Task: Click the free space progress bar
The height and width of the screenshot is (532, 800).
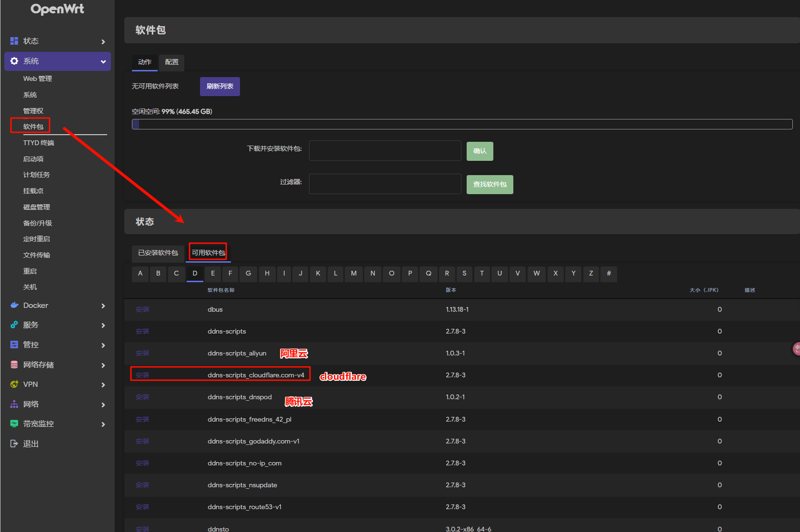Action: (462, 124)
